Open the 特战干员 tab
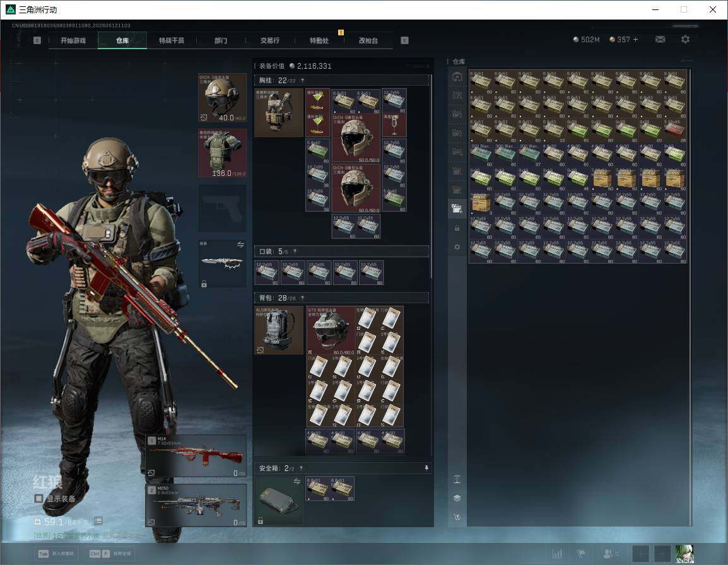 pos(172,40)
